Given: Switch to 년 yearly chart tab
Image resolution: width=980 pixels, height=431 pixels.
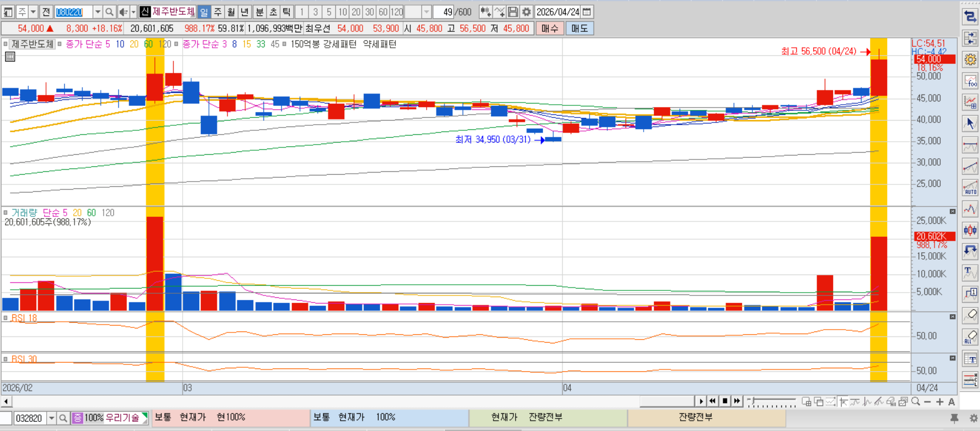Looking at the screenshot, I should (x=245, y=12).
